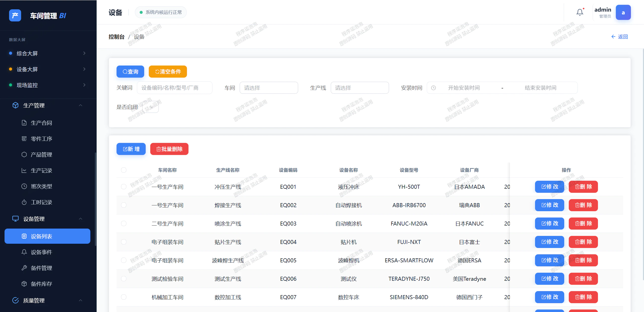
Task: Go to 生产记录 page
Action: [47, 170]
